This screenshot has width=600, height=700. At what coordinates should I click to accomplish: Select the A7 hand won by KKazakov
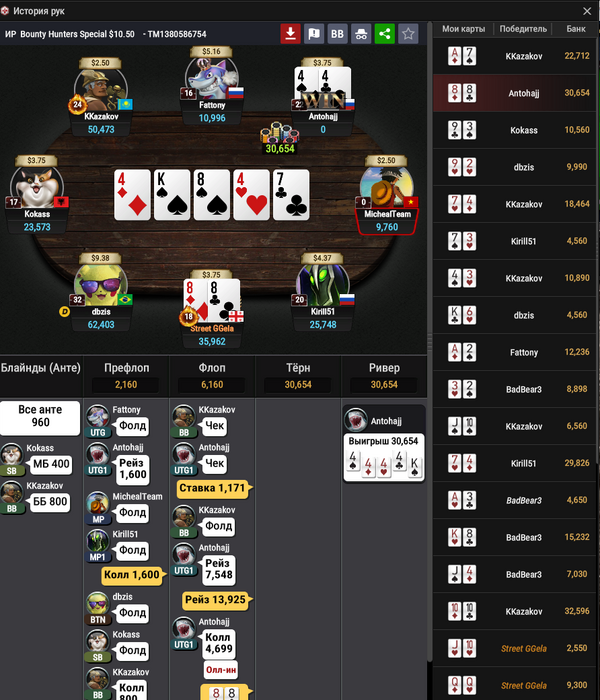click(x=515, y=56)
